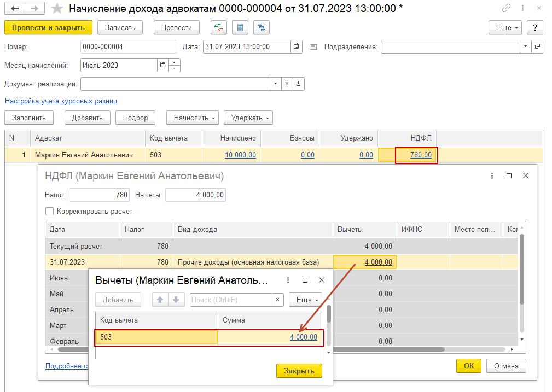The image size is (552, 392).
Task: Add document to favorites with star icon
Action: point(56,9)
